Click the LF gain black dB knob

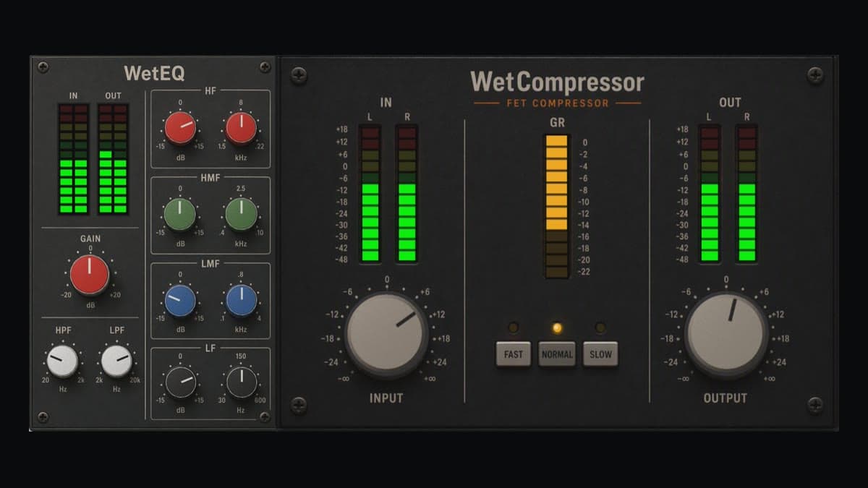[180, 382]
